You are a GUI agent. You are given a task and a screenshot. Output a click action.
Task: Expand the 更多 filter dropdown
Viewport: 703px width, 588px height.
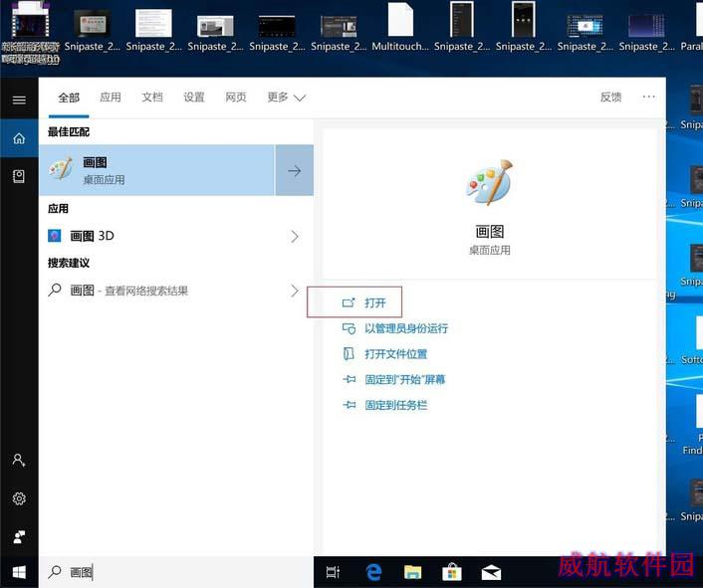(286, 98)
